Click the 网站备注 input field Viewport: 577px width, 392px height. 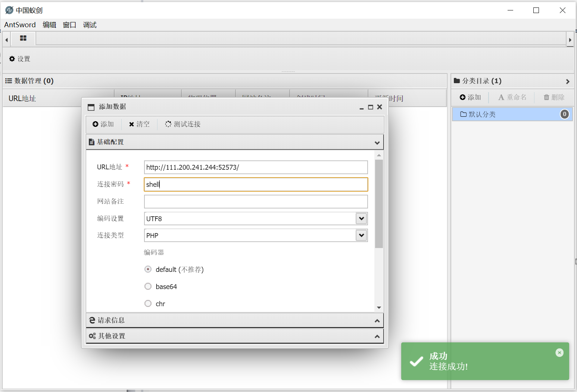[256, 201]
